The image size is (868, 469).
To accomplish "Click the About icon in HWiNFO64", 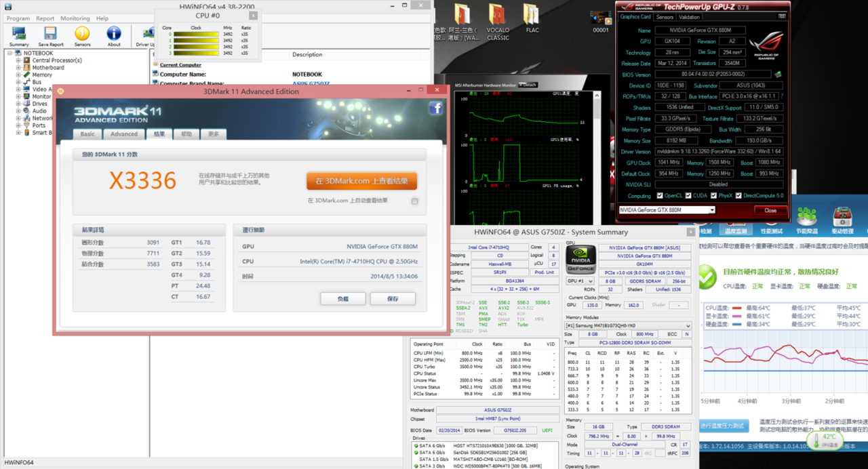I will 114,36.
